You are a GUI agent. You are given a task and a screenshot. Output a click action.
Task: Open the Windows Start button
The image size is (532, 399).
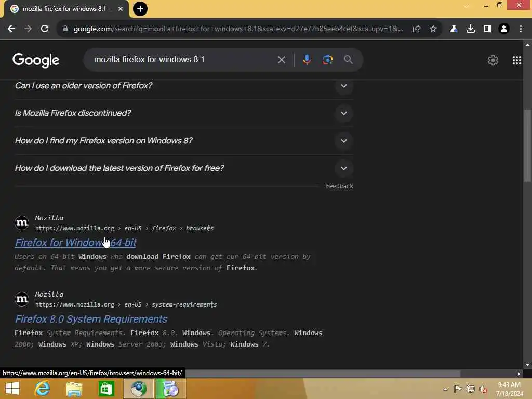[x=12, y=389]
